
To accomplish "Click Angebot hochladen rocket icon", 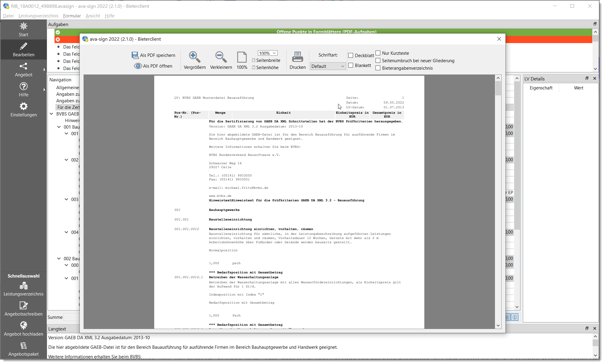I will 23,326.
